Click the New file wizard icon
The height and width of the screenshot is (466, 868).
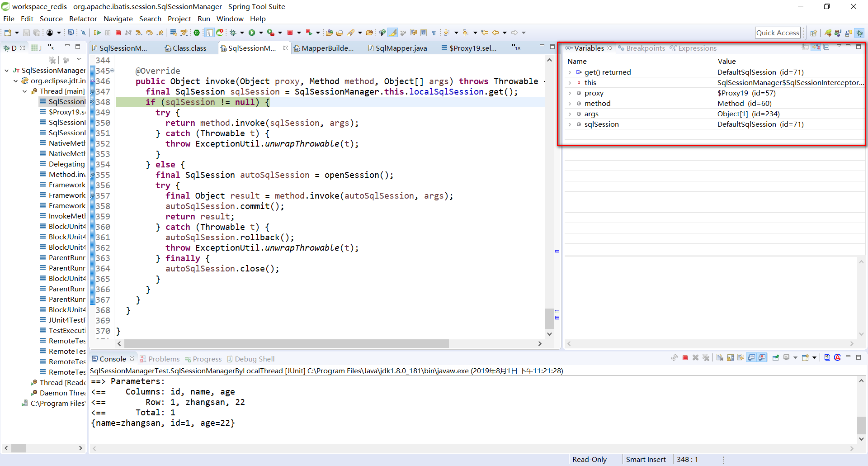pyautogui.click(x=8, y=33)
